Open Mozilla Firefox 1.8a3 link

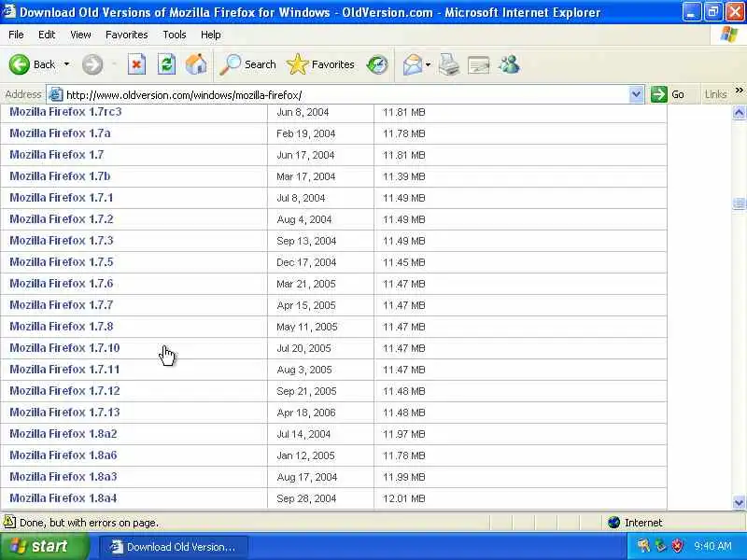[x=63, y=477]
